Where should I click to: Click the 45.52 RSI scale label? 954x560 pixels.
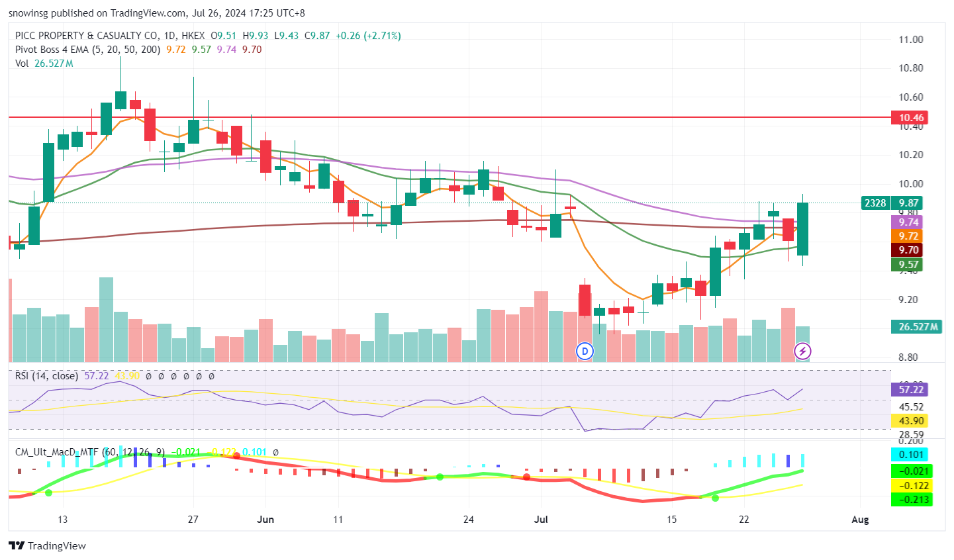911,407
